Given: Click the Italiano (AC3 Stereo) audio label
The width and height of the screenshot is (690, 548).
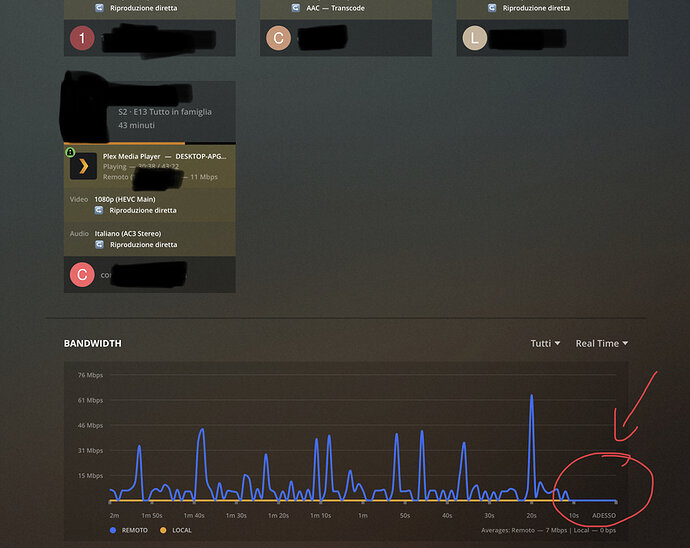Looking at the screenshot, I should (128, 234).
